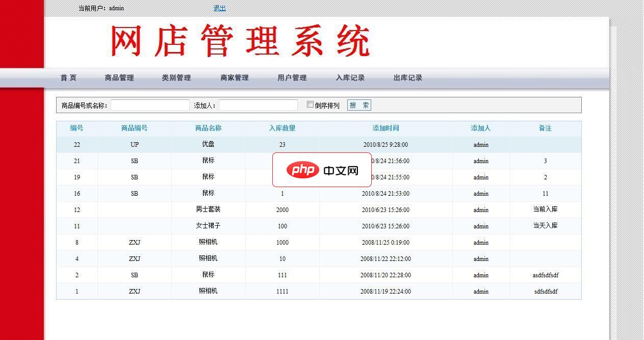Go to 用户管理 user management
Image resolution: width=644 pixels, height=340 pixels.
[x=292, y=77]
